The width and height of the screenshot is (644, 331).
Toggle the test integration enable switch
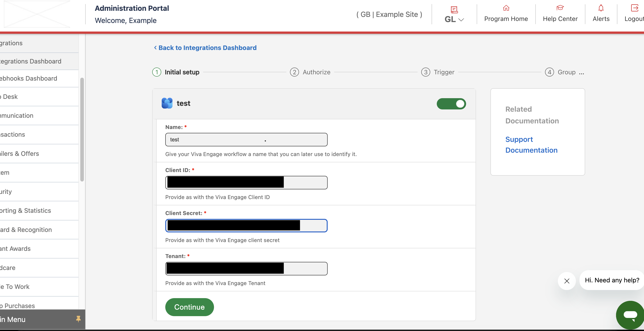451,104
